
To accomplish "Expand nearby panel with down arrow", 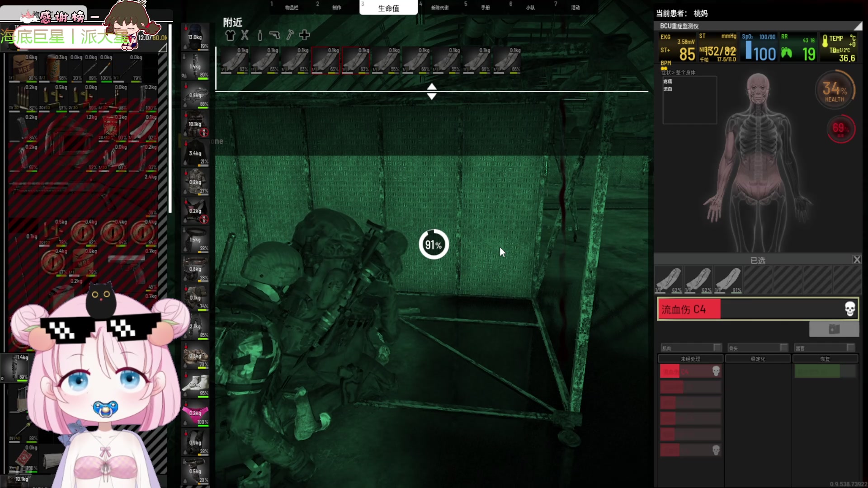I will [x=432, y=96].
